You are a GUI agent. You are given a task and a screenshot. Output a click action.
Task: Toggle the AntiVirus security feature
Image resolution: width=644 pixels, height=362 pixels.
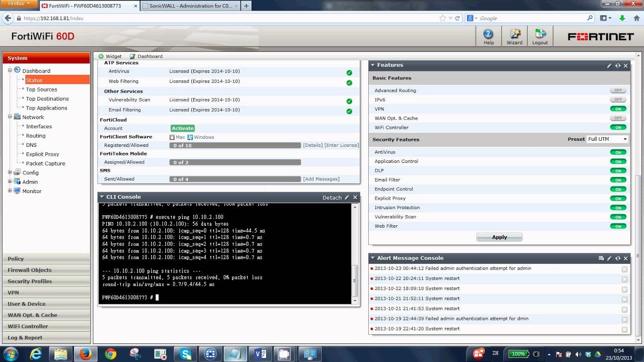(618, 152)
